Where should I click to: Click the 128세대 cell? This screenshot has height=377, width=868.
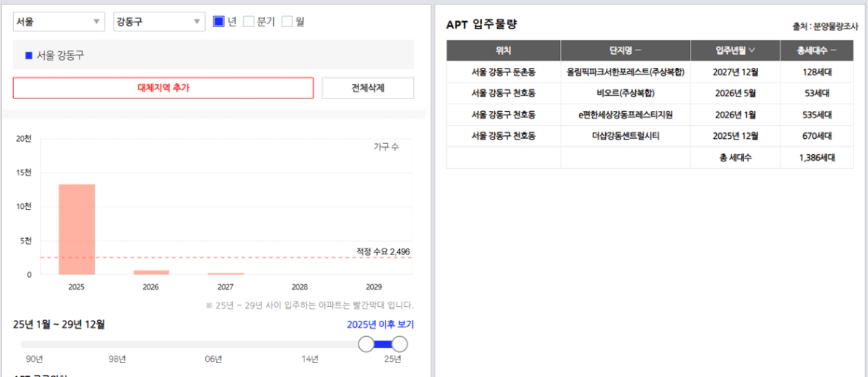817,72
